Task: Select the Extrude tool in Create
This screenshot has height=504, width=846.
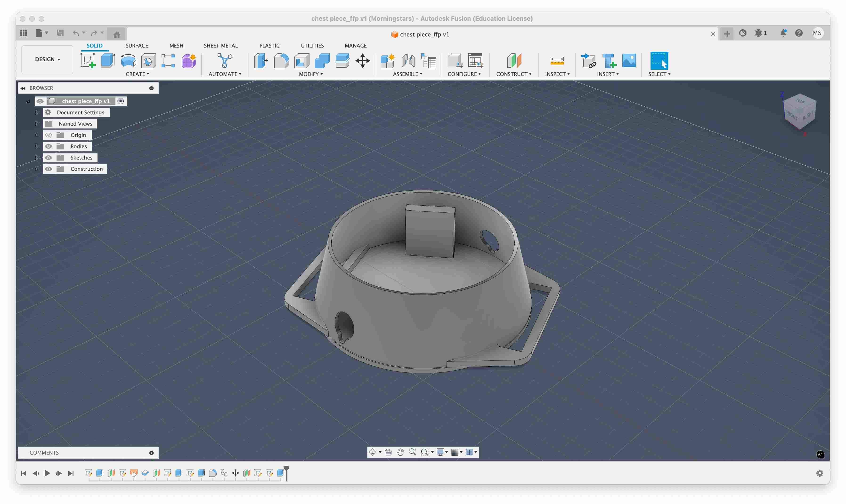Action: (108, 61)
